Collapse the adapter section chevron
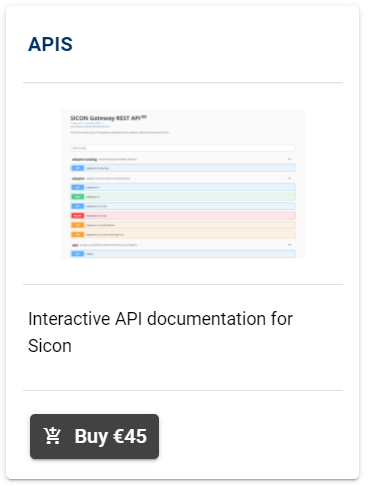This screenshot has height=486, width=371. click(x=289, y=178)
